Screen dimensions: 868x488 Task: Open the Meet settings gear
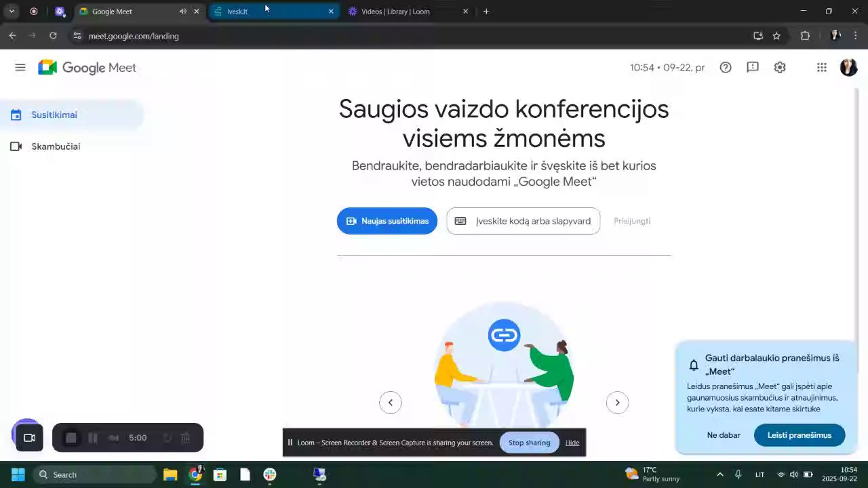coord(780,67)
